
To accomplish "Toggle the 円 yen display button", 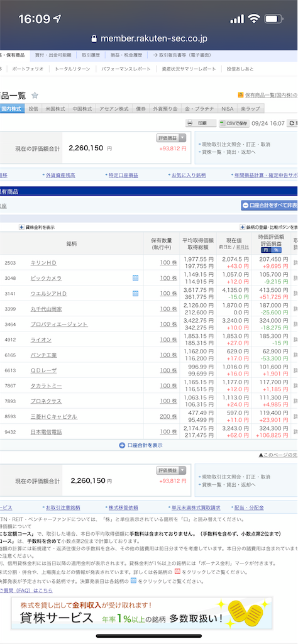I will (x=266, y=250).
